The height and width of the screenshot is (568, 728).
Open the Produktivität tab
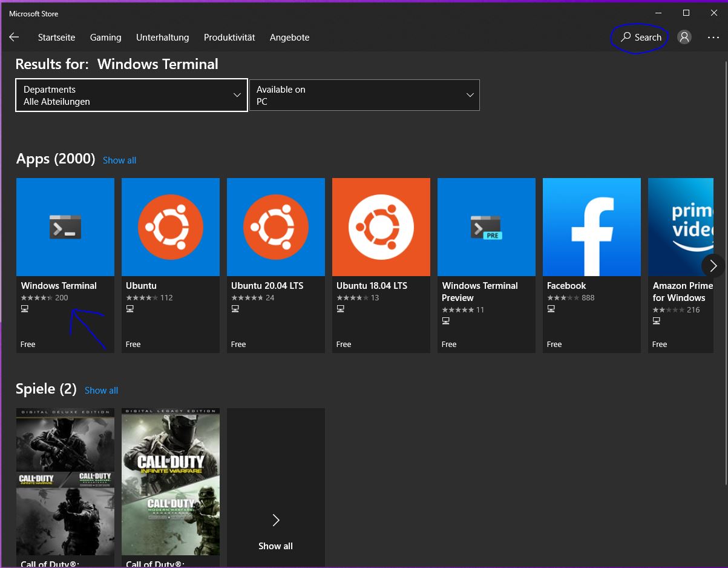pyautogui.click(x=229, y=37)
